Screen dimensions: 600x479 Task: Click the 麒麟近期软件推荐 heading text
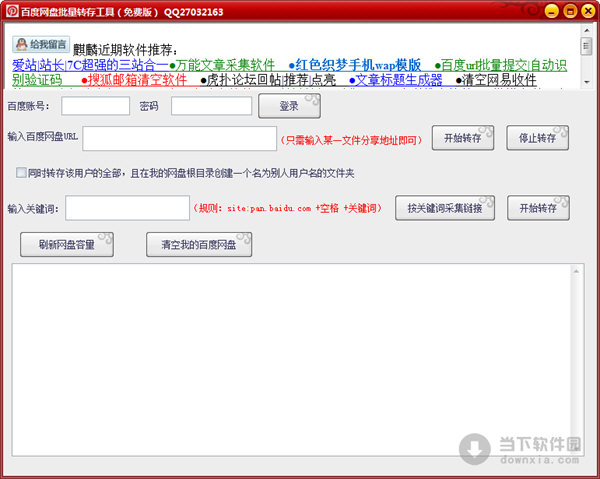(126, 50)
